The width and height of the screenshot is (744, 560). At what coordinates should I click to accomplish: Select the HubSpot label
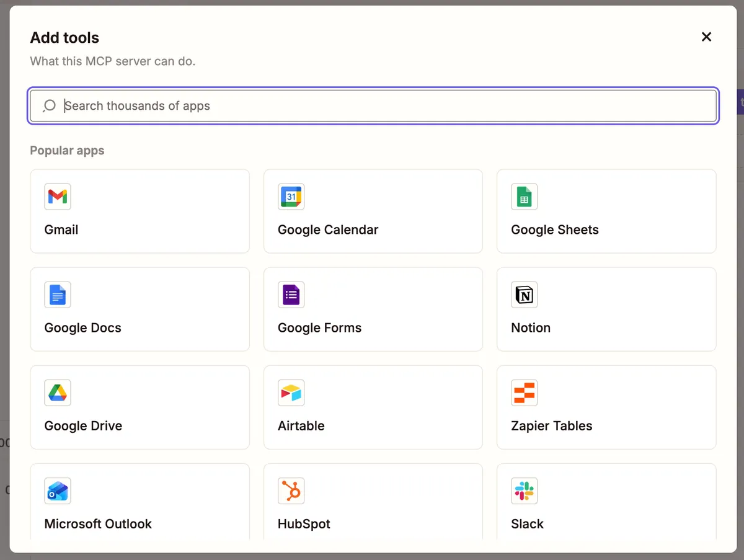click(x=304, y=523)
